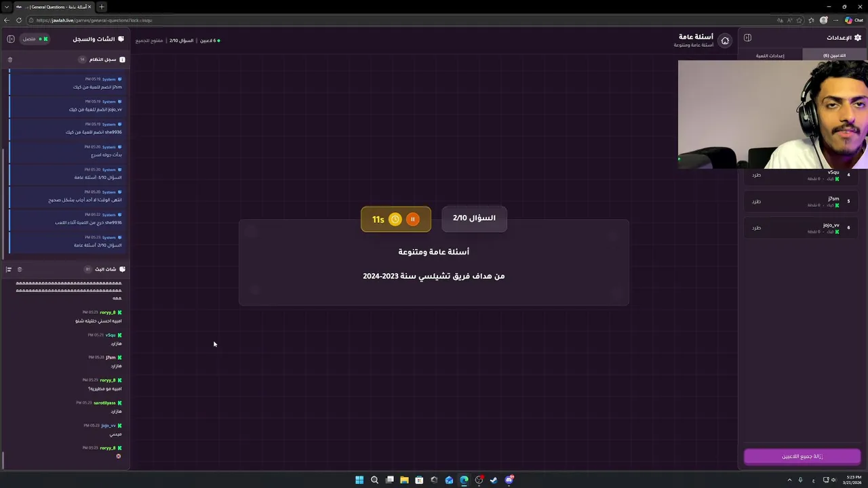The image size is (868, 488).
Task: Click the log entry انتهى الوقت
Action: (x=66, y=197)
